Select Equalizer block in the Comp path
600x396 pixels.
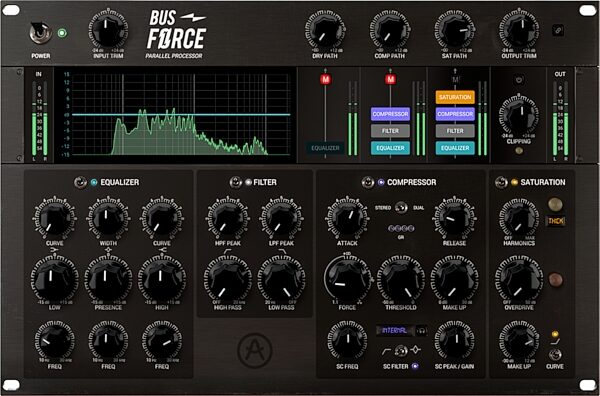390,148
